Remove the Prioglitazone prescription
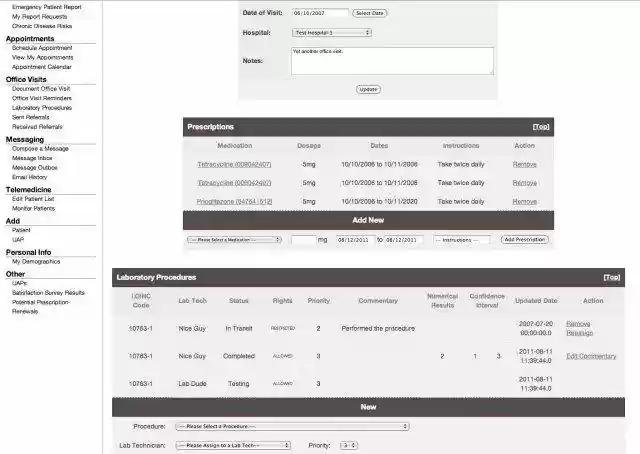The width and height of the screenshot is (640, 454). pos(524,202)
